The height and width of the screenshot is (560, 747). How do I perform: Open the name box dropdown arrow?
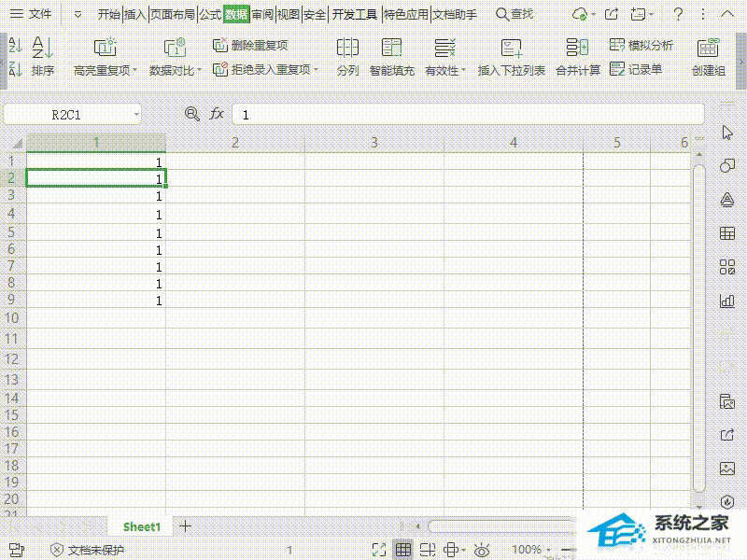[x=136, y=114]
